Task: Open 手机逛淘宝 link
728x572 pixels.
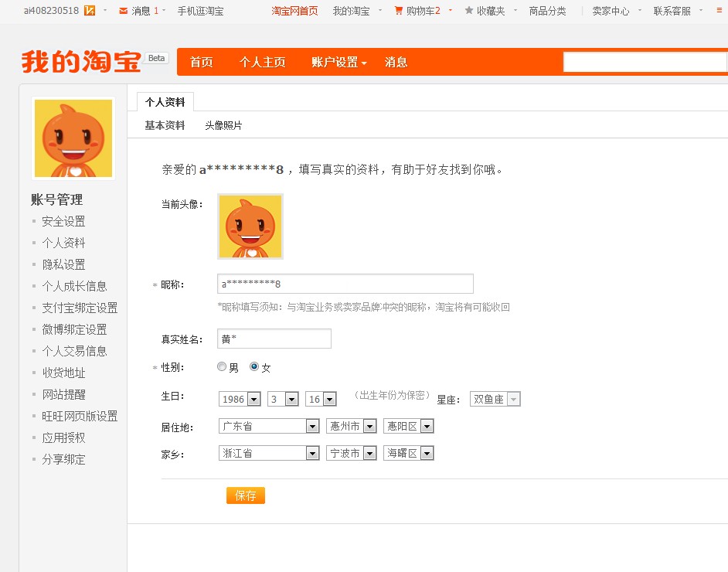Action: click(x=201, y=11)
